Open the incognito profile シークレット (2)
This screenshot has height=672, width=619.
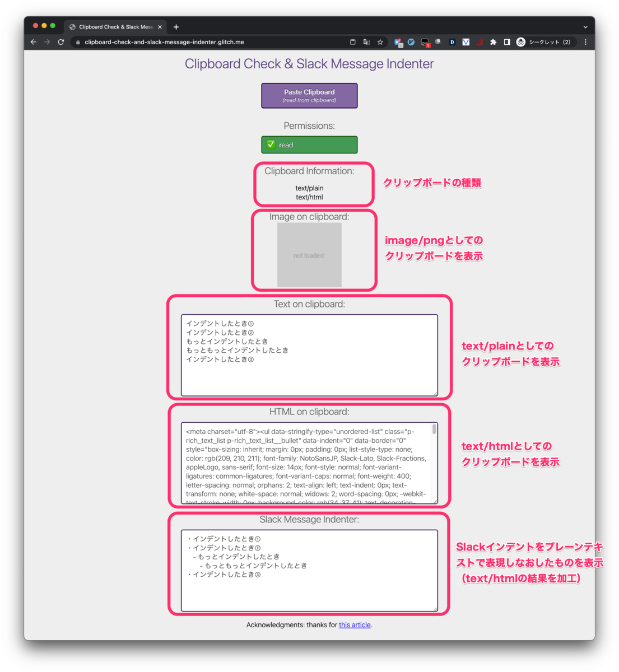[544, 42]
